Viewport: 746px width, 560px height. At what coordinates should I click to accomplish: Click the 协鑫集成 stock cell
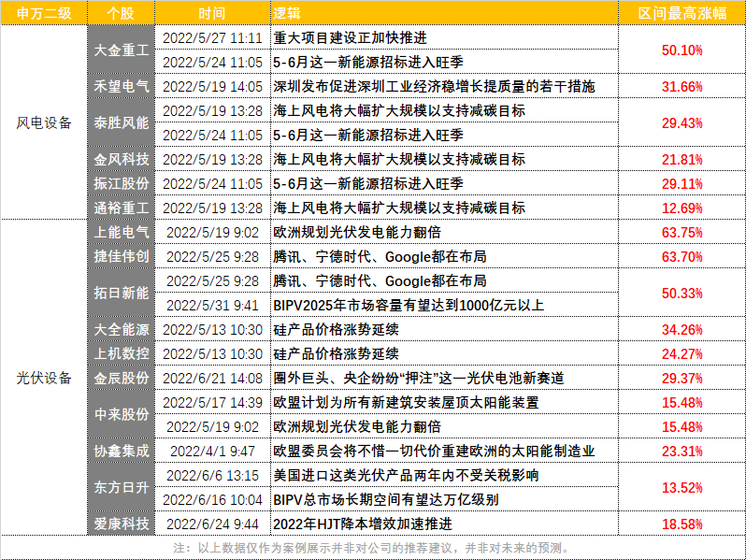[x=121, y=451]
